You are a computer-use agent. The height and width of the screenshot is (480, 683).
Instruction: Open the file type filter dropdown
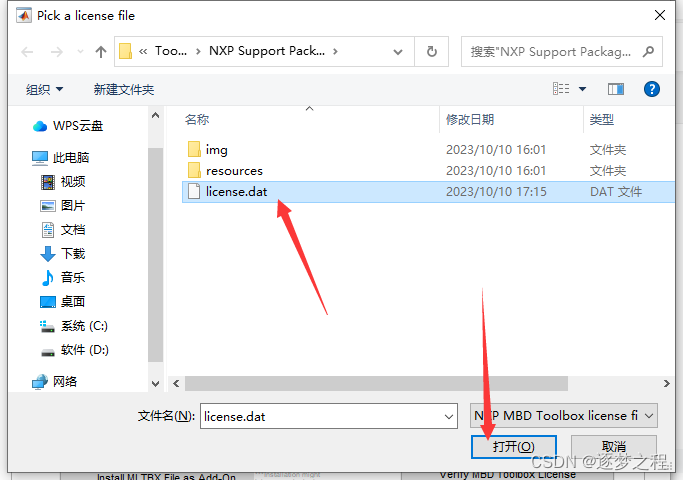564,416
